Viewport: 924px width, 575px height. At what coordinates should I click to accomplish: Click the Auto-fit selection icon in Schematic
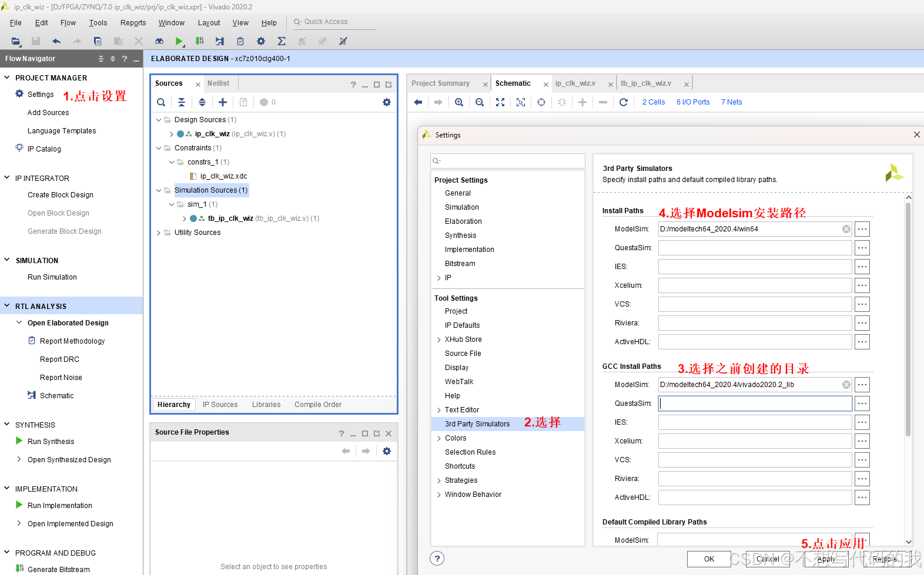(521, 102)
